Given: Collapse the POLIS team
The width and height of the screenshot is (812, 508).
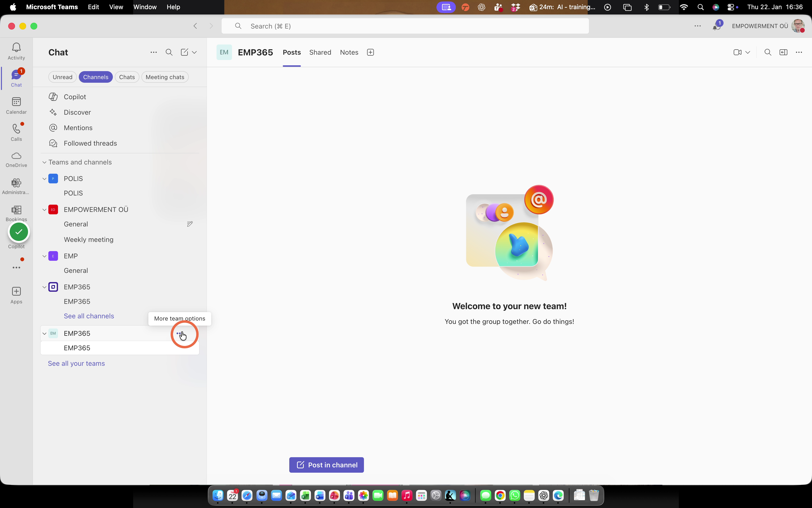Looking at the screenshot, I should click(x=44, y=179).
